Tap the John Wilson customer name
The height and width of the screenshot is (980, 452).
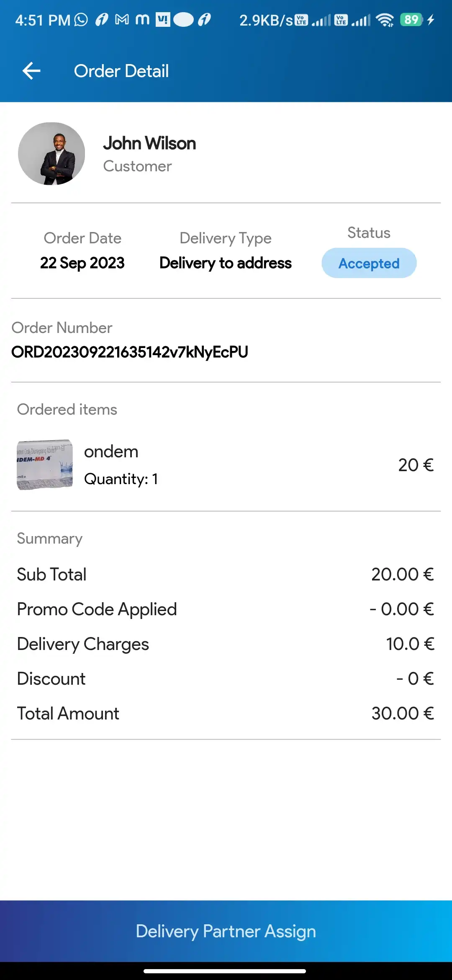coord(149,143)
